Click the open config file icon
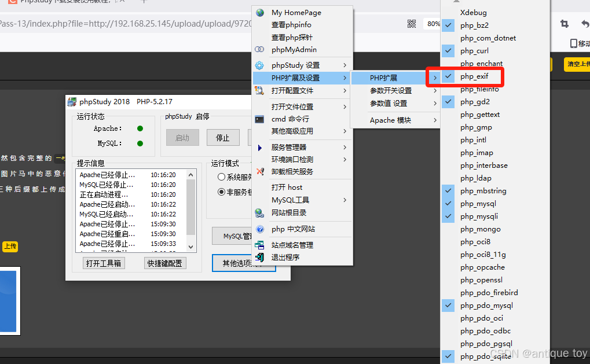 click(x=259, y=91)
